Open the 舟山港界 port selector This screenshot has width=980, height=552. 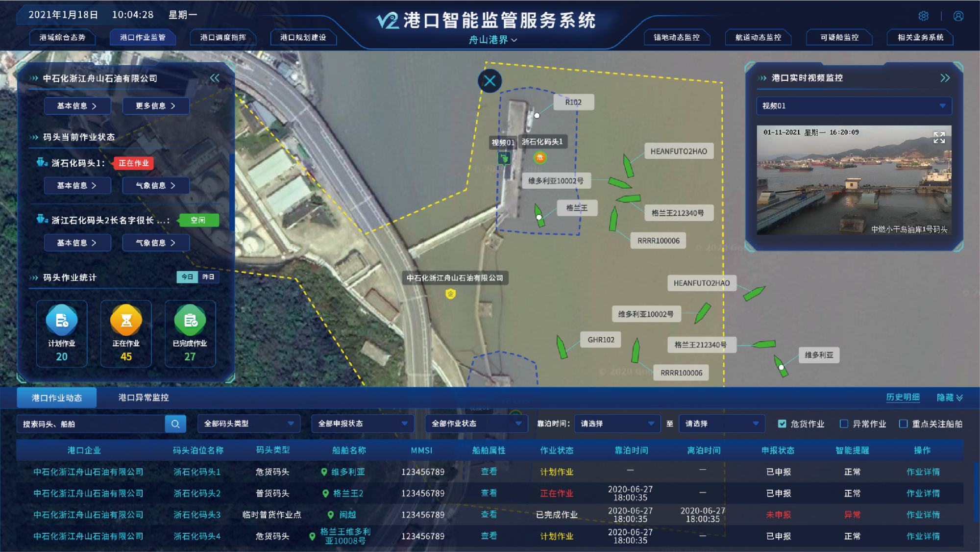tap(492, 40)
